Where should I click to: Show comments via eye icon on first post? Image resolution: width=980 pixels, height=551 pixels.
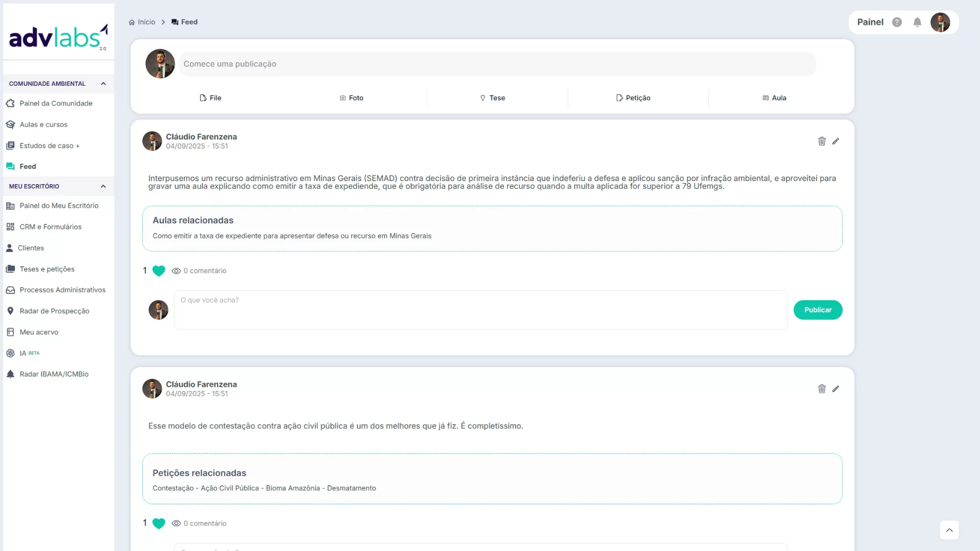pos(176,271)
